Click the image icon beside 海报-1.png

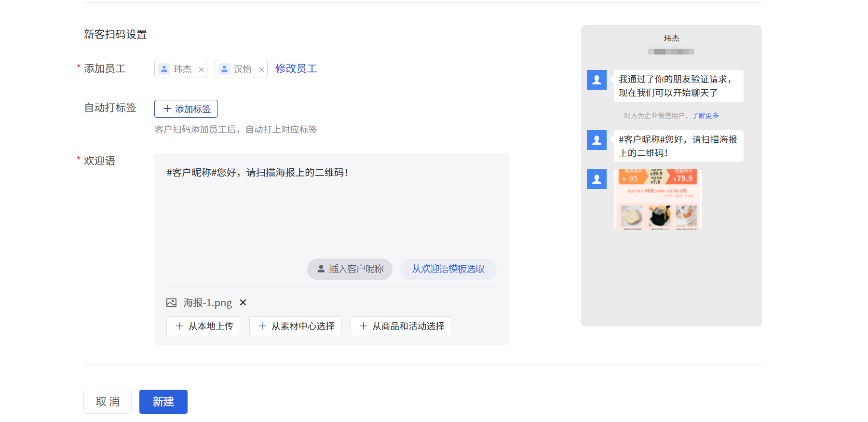click(x=171, y=302)
